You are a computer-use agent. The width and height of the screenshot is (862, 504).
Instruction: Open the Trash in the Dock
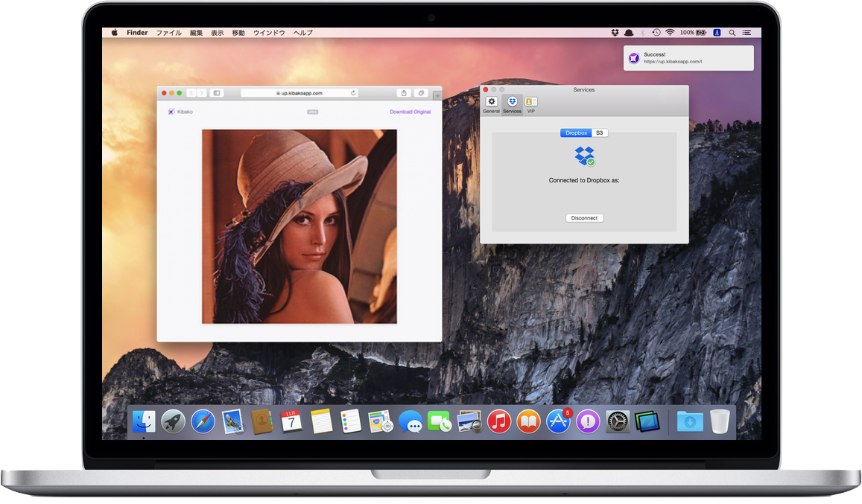[720, 422]
